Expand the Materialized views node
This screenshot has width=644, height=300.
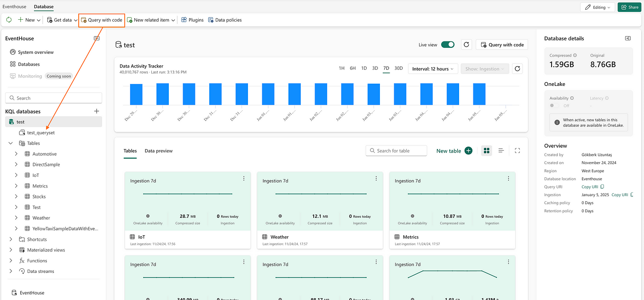click(x=11, y=250)
